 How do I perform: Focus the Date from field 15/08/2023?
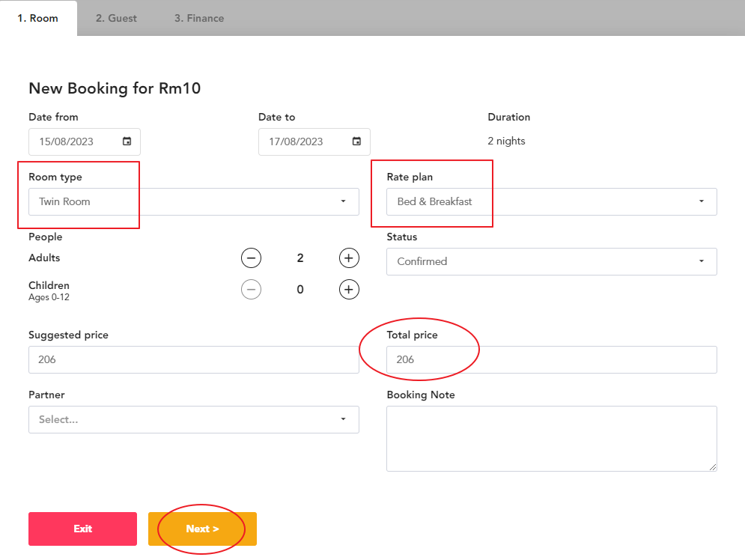(85, 141)
